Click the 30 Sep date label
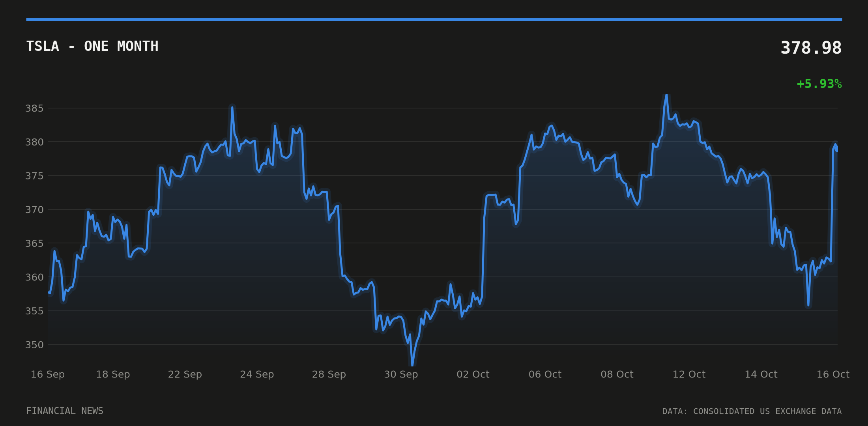 tap(401, 374)
